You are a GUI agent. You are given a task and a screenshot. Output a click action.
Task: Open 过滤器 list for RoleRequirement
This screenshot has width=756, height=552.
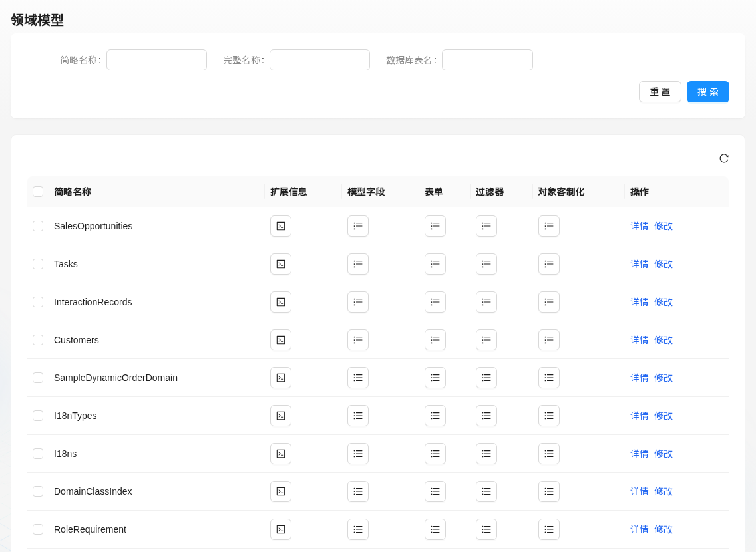486,529
